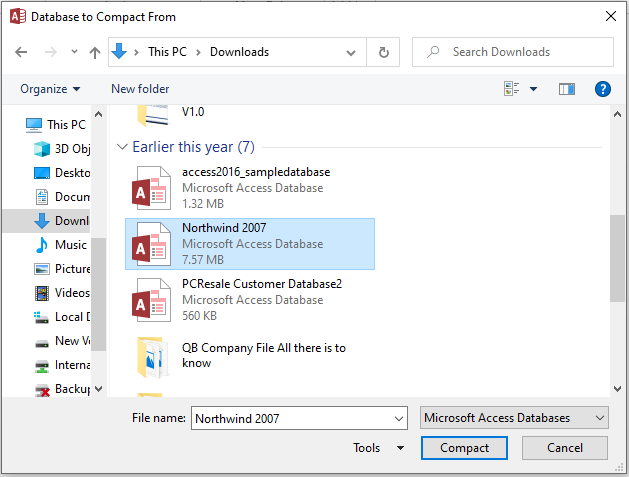Open Pictures folder in the sidebar
This screenshot has height=477, width=629.
[x=62, y=269]
